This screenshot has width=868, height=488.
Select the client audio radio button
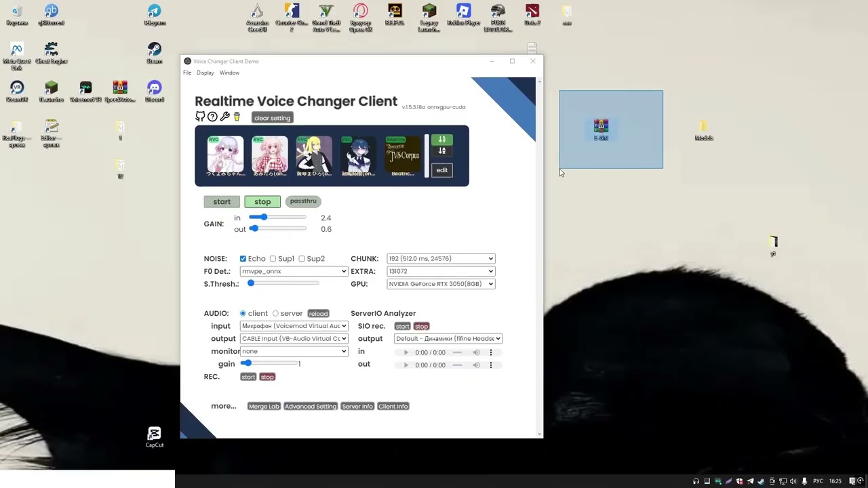[243, 314]
